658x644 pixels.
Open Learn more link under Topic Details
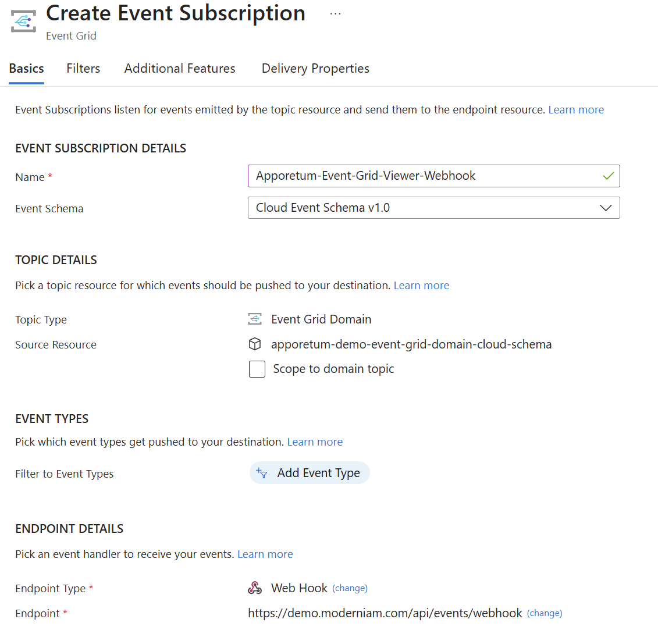421,285
